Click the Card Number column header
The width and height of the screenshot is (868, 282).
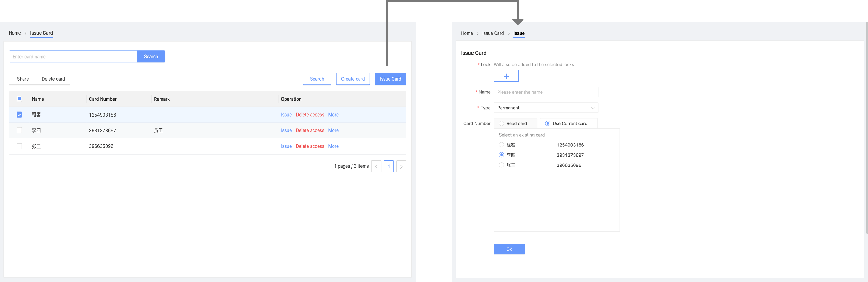[103, 99]
